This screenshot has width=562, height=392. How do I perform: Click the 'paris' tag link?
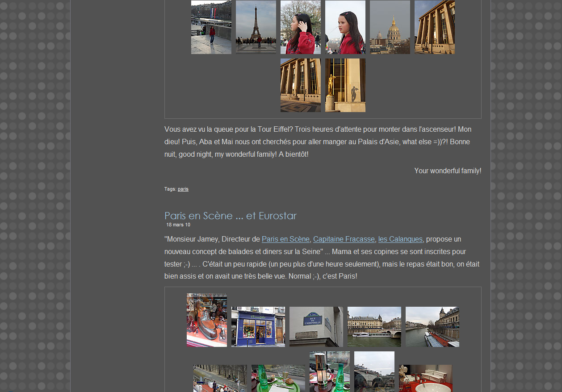[183, 189]
